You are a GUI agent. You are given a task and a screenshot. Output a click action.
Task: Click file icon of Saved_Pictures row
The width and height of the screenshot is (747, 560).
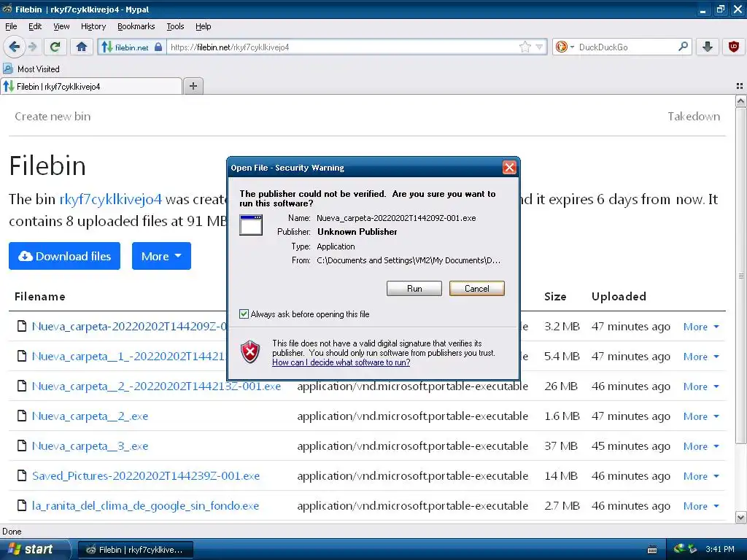click(21, 475)
